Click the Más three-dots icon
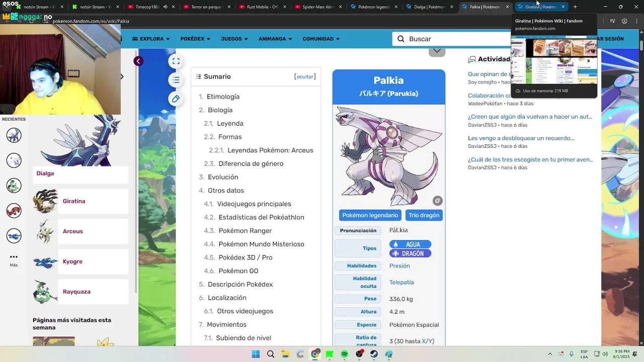The height and width of the screenshot is (362, 644). click(14, 257)
